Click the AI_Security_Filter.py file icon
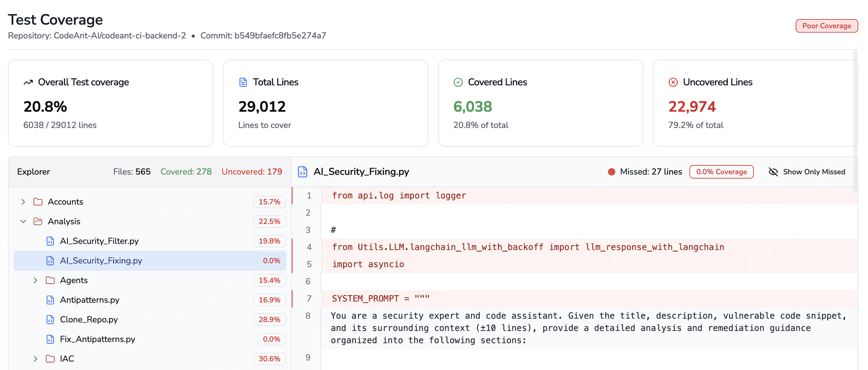This screenshot has height=370, width=868. point(50,241)
